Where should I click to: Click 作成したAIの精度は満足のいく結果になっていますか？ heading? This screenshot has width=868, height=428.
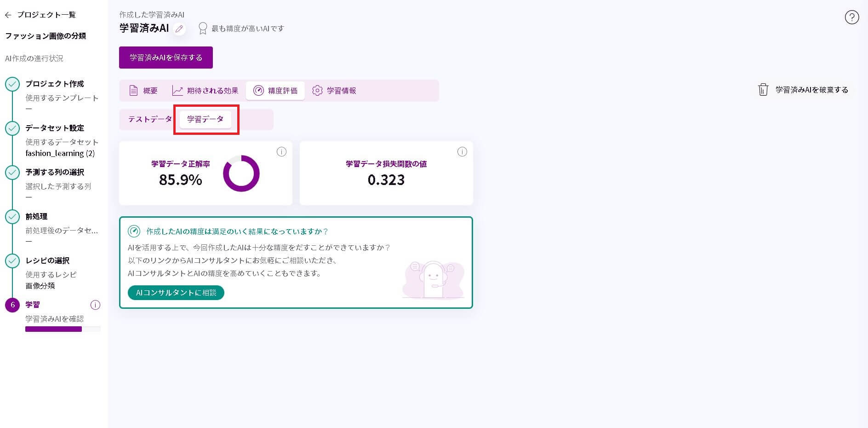(x=237, y=231)
